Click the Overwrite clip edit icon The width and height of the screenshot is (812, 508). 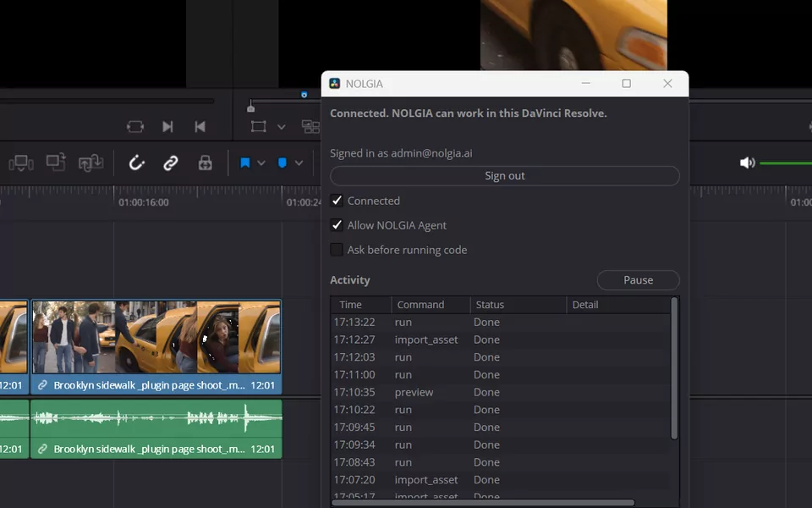click(x=56, y=163)
